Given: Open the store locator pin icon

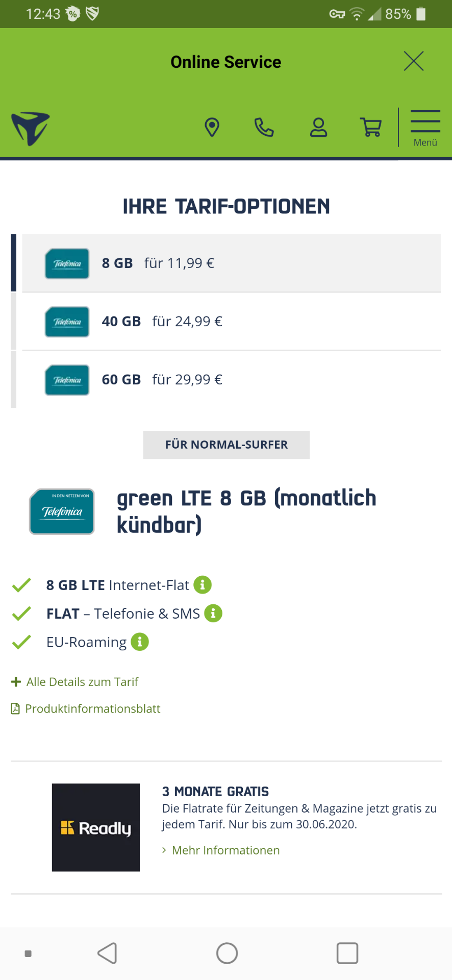Looking at the screenshot, I should coord(212,127).
